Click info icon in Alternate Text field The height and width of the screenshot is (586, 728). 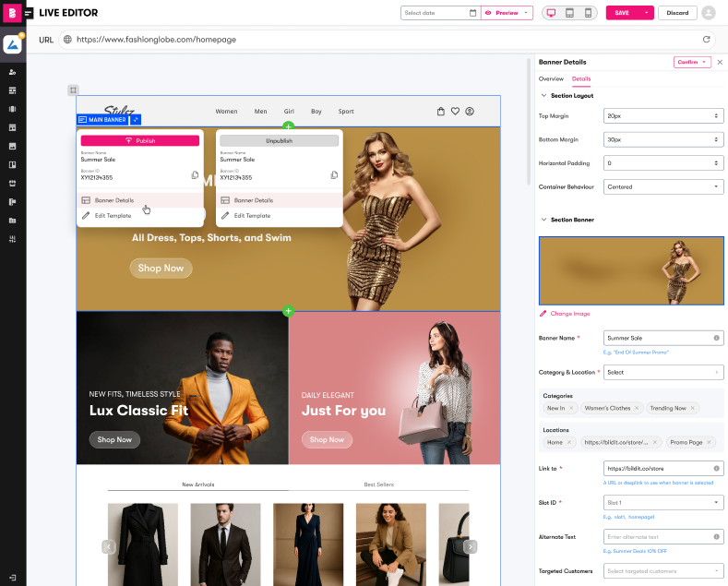(716, 537)
